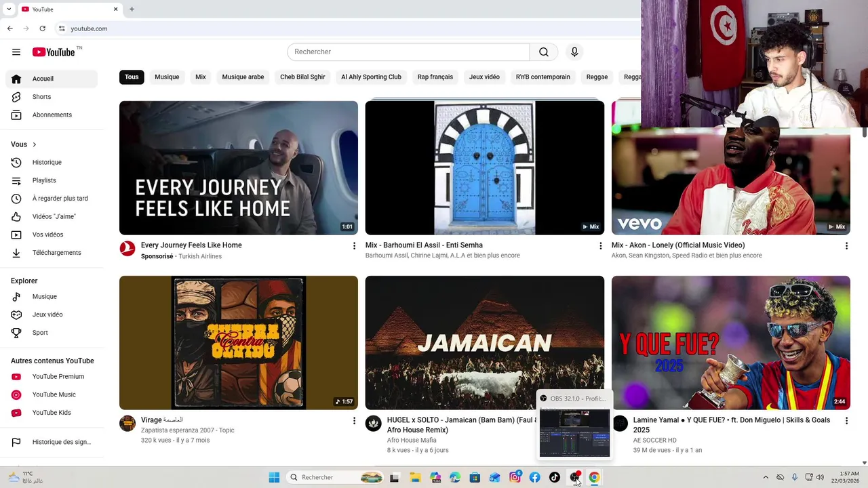Screen dimensions: 868x488
Task: Open more options for Virage video
Action: pos(354,421)
